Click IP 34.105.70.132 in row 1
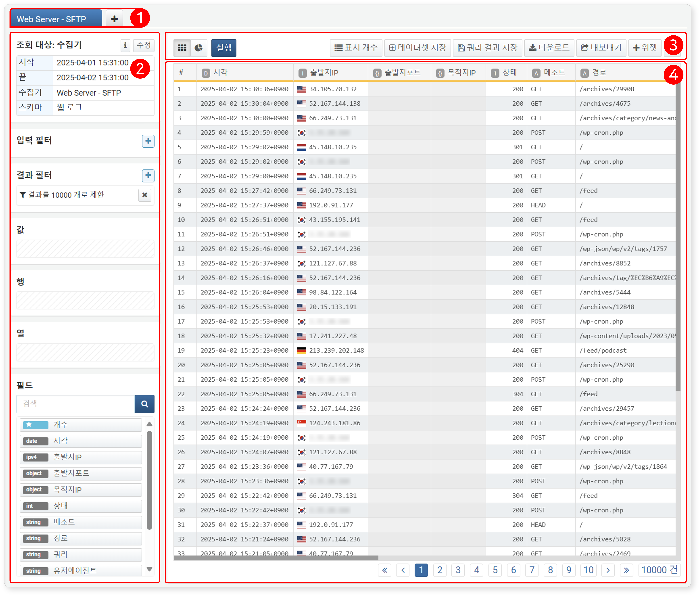The image size is (700, 596). 333,89
